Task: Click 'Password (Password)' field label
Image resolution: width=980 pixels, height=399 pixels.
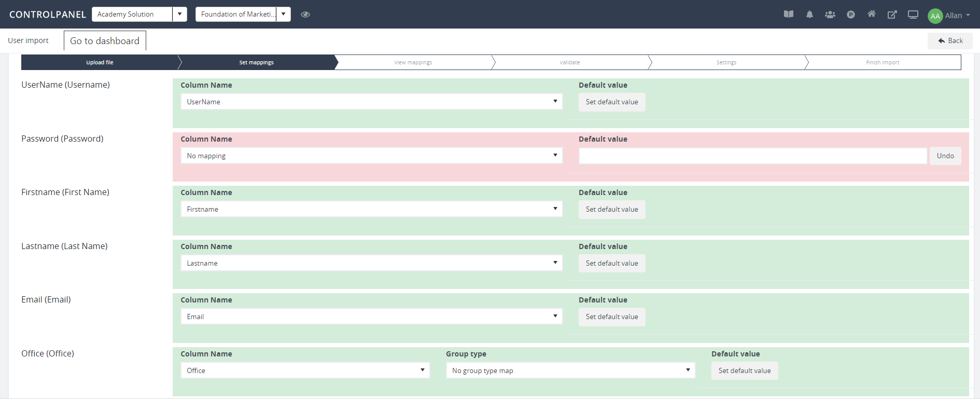Action: coord(62,139)
